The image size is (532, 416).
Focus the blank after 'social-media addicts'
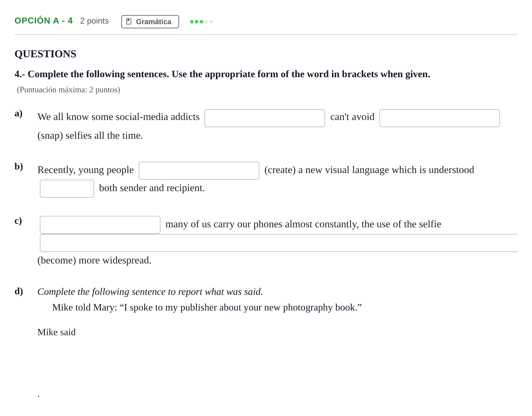click(265, 118)
